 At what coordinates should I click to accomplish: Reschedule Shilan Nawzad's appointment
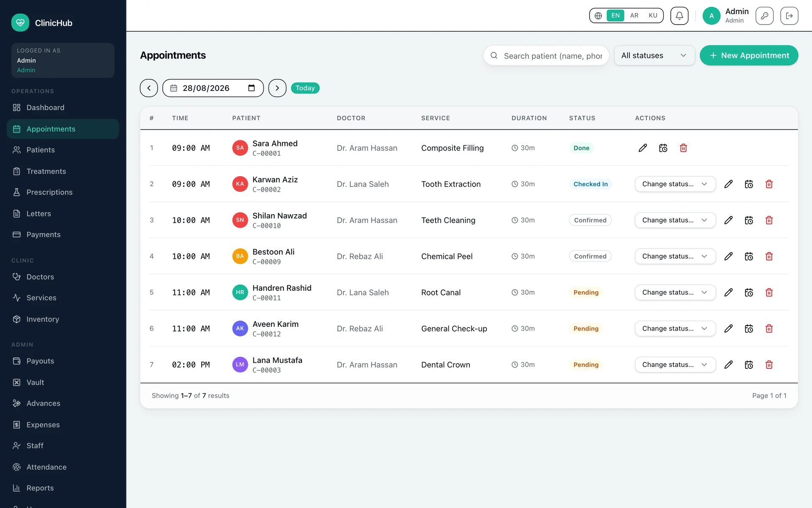(x=749, y=220)
